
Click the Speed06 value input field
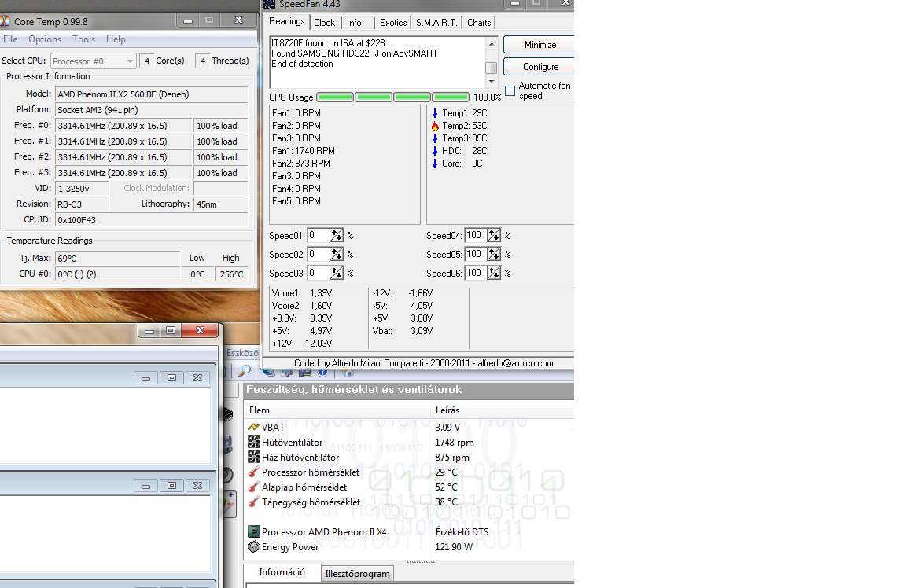(x=476, y=273)
